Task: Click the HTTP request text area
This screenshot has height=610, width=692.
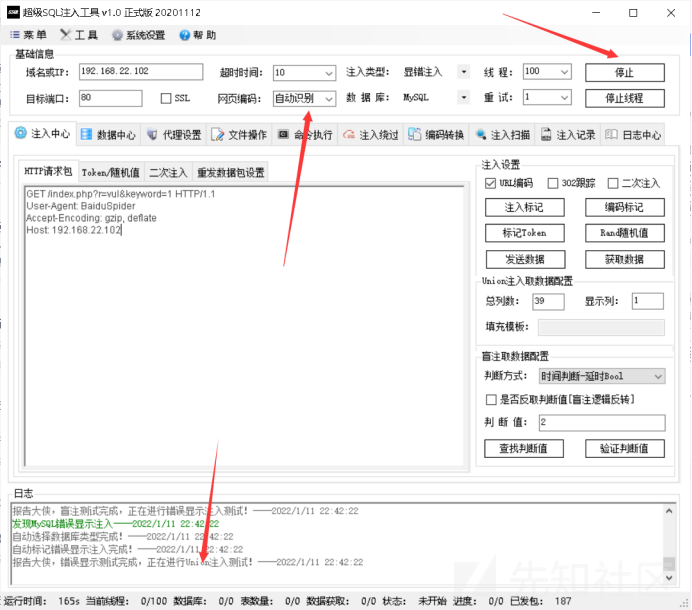Action: (x=245, y=326)
